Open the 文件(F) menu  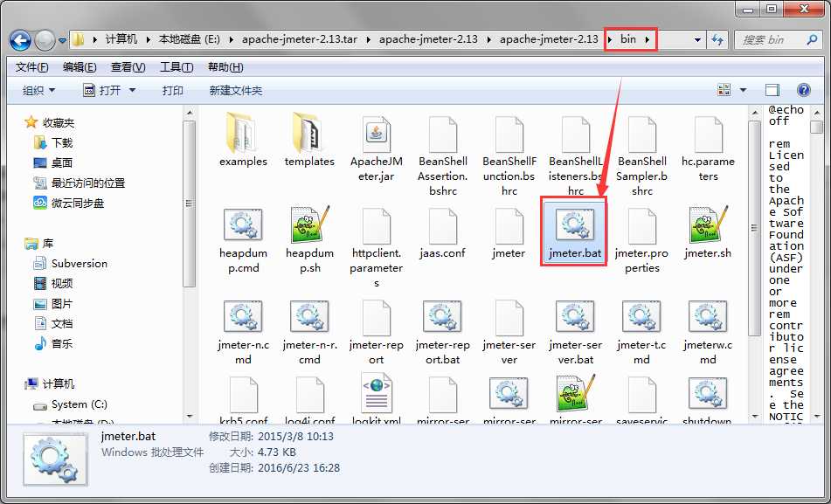click(31, 67)
